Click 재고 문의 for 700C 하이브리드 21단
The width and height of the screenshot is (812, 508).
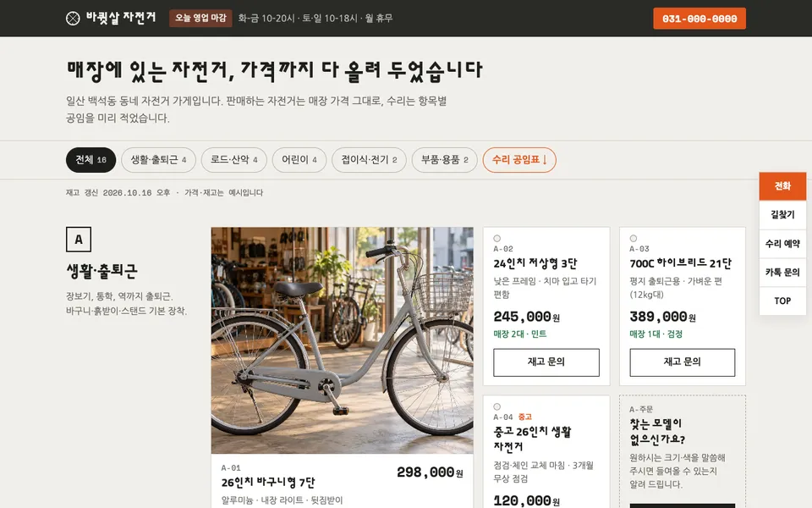683,362
